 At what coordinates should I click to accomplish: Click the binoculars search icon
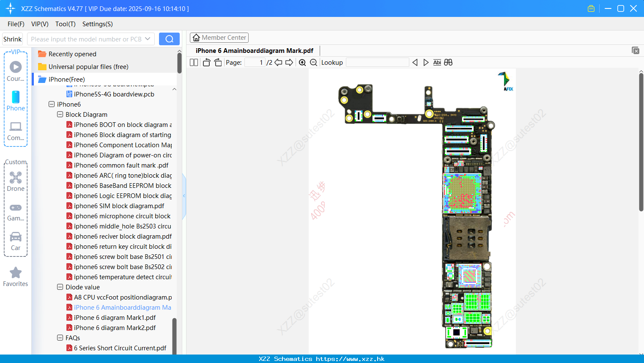click(x=448, y=62)
